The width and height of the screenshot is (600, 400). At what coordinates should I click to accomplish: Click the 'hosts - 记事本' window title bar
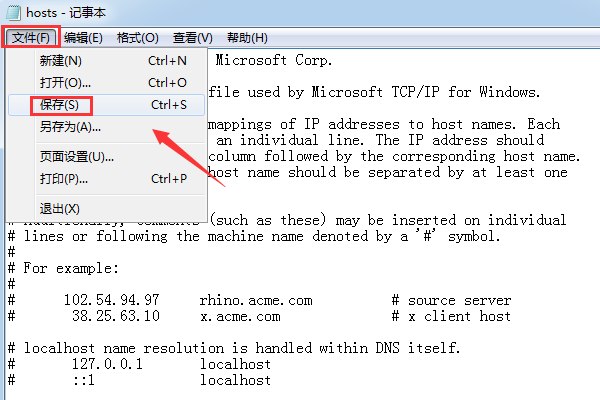[300, 11]
